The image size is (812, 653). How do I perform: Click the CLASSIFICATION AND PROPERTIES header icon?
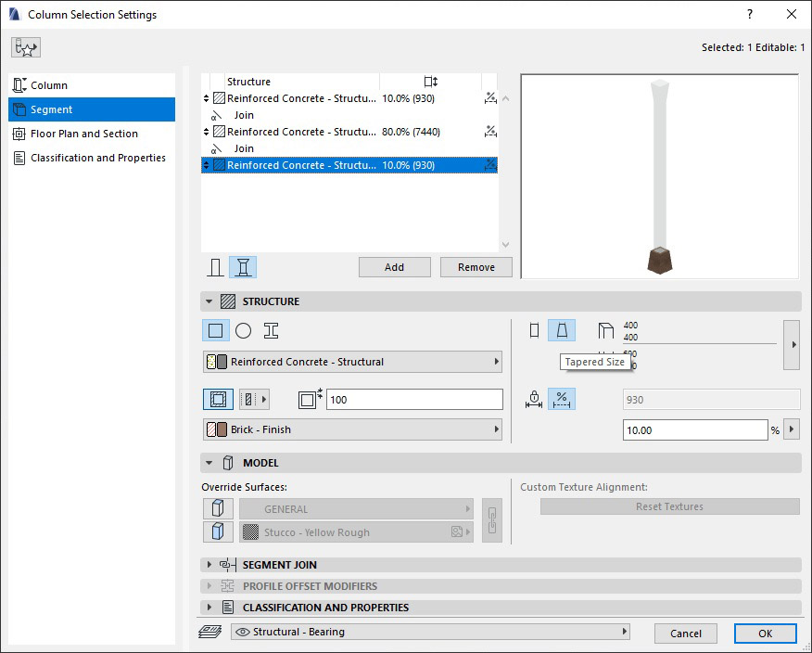pyautogui.click(x=228, y=608)
